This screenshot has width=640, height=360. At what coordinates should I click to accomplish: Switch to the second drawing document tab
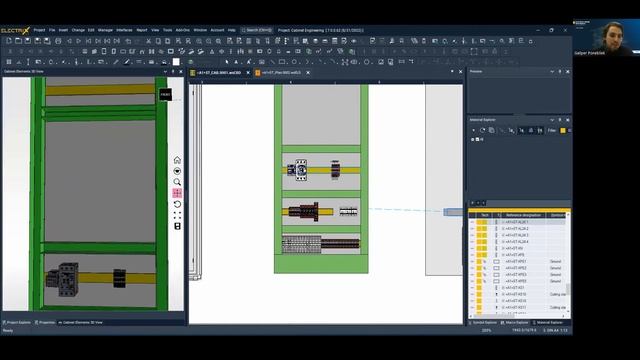tap(281, 73)
